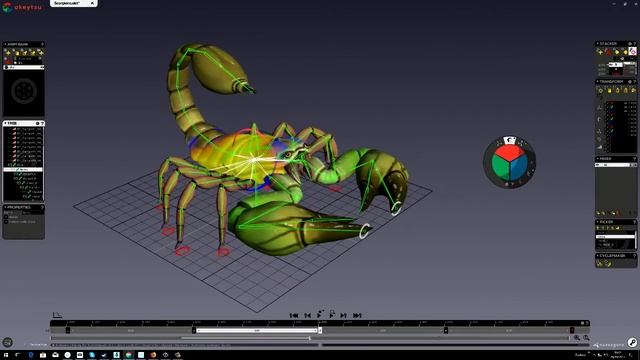
Task: Click the third icon in the Stacker toolbar
Action: click(x=616, y=51)
